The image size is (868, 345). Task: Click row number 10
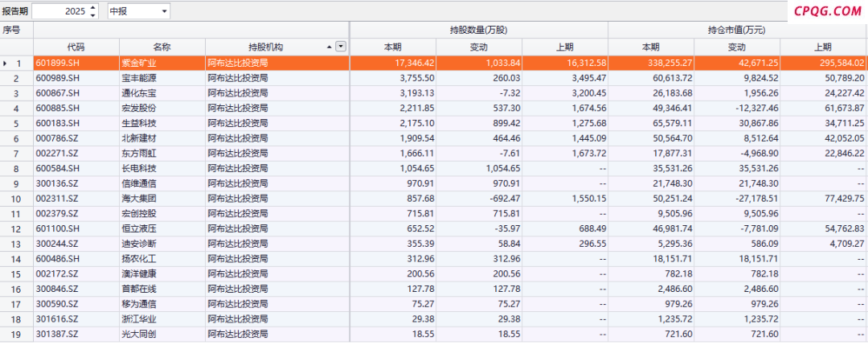(17, 199)
